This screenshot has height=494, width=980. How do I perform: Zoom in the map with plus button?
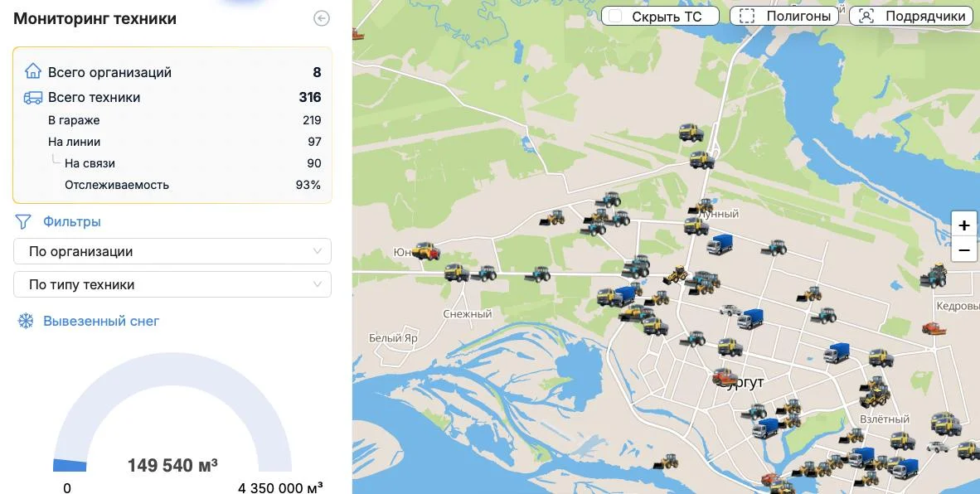964,225
